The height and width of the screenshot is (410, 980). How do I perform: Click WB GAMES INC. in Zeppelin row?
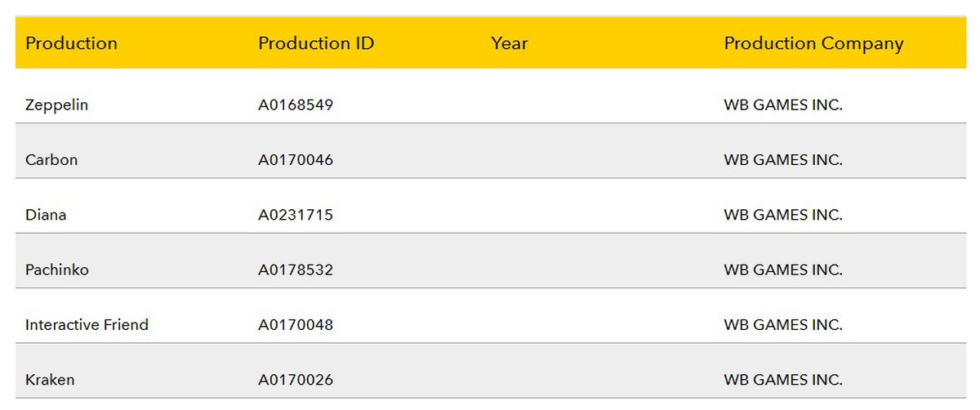782,105
